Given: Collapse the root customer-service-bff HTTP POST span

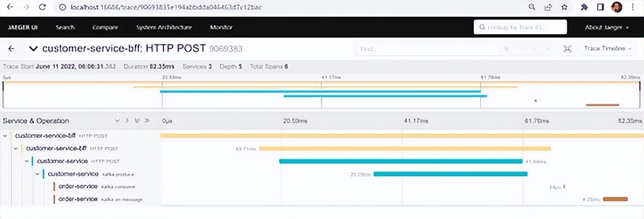Looking at the screenshot, I should coord(5,136).
